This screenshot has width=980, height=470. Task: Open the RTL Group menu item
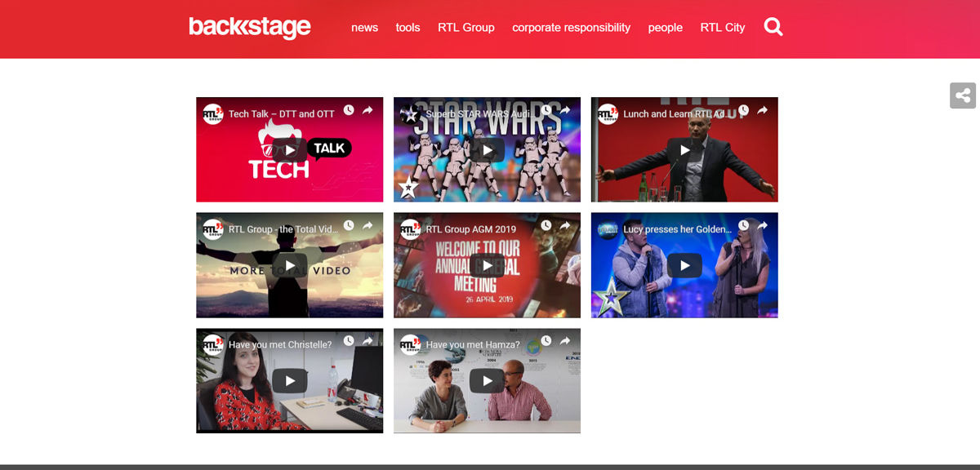pyautogui.click(x=466, y=27)
